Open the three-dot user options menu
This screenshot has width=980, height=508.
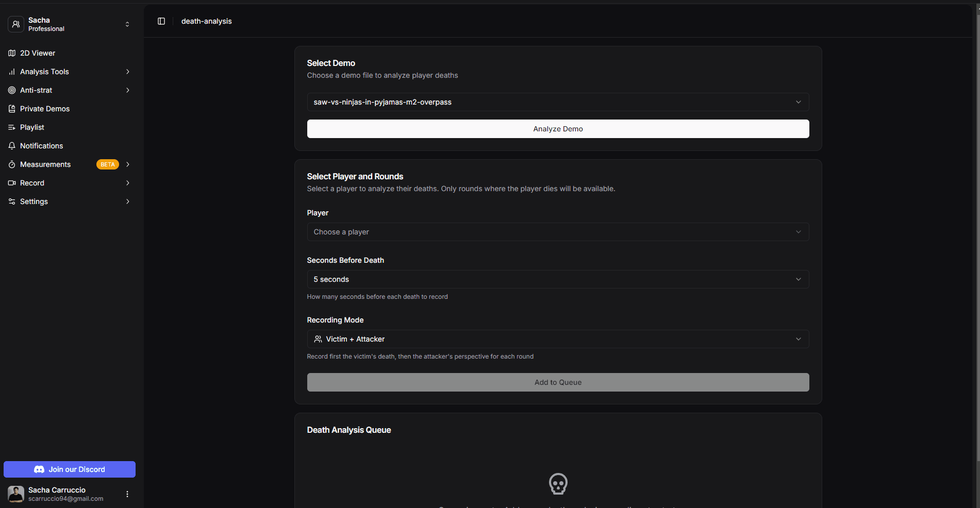[x=127, y=494]
